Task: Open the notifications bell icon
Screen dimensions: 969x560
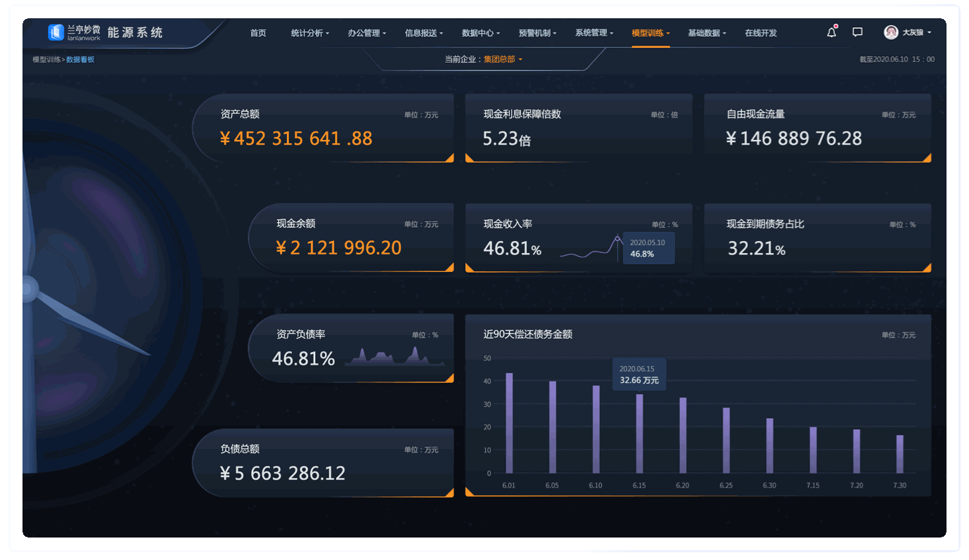Action: (831, 32)
